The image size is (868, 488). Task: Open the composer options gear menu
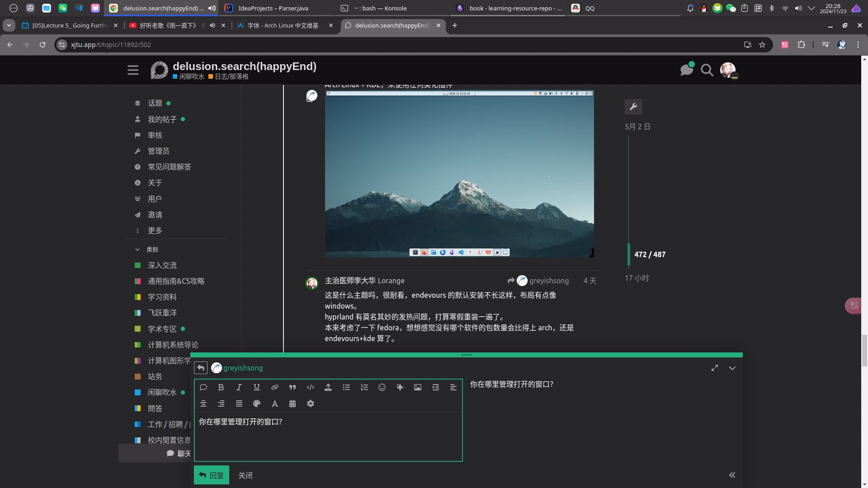pyautogui.click(x=311, y=404)
